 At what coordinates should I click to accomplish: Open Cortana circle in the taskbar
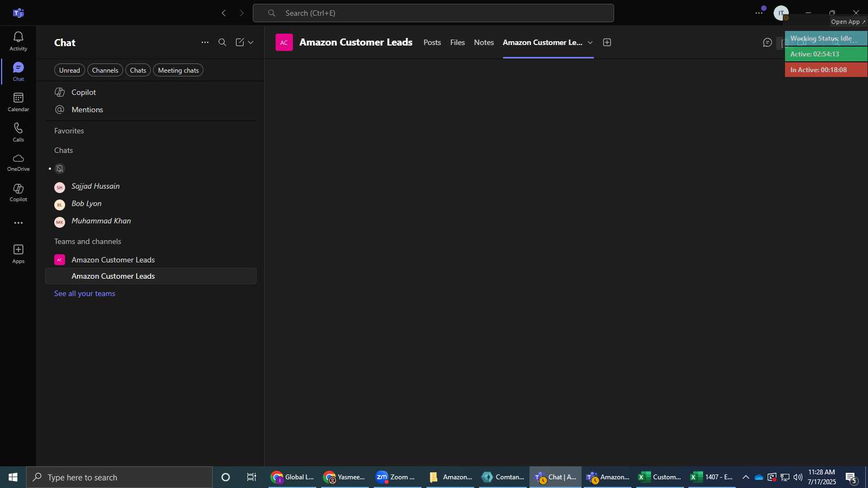tap(226, 477)
